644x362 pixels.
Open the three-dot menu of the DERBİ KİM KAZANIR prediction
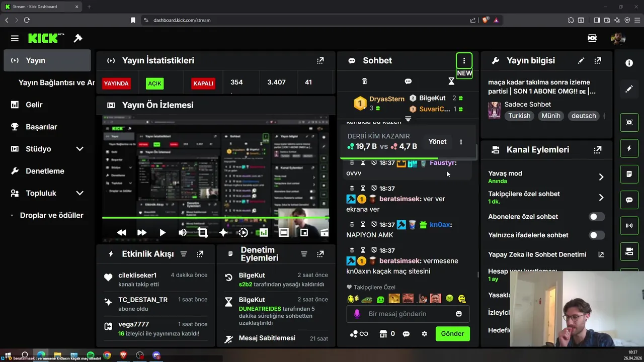point(461,142)
